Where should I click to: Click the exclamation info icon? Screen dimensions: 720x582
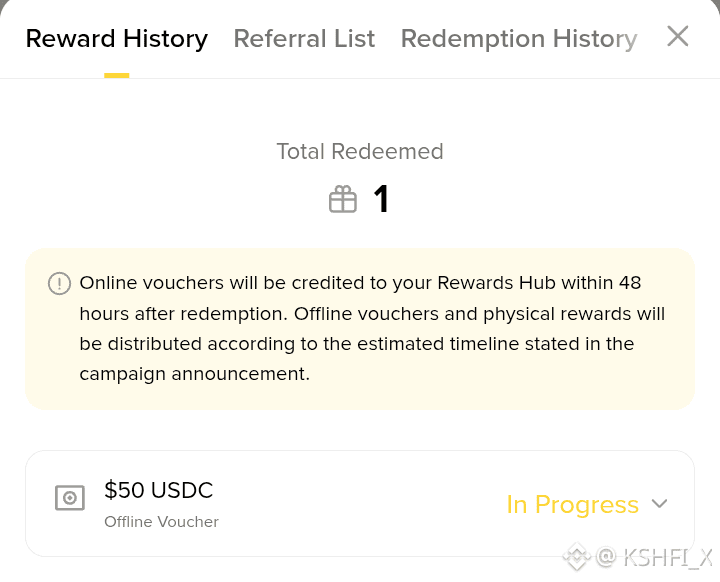point(59,283)
